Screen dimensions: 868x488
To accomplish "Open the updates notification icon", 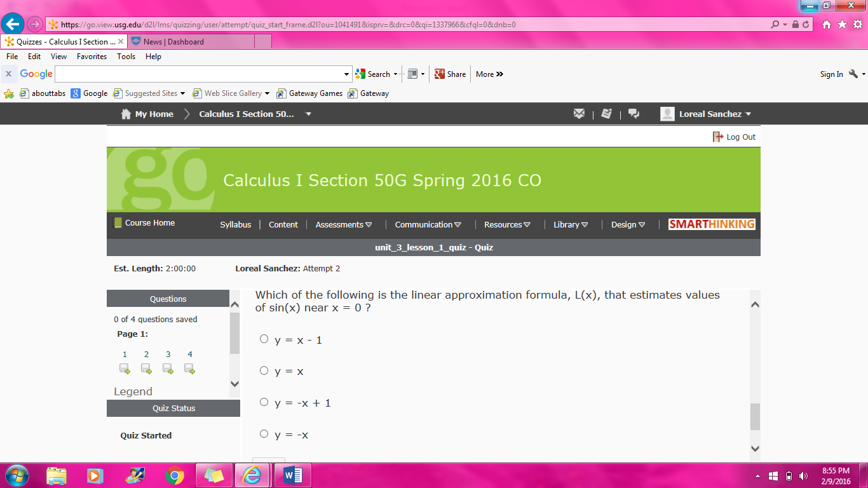I will coord(606,113).
